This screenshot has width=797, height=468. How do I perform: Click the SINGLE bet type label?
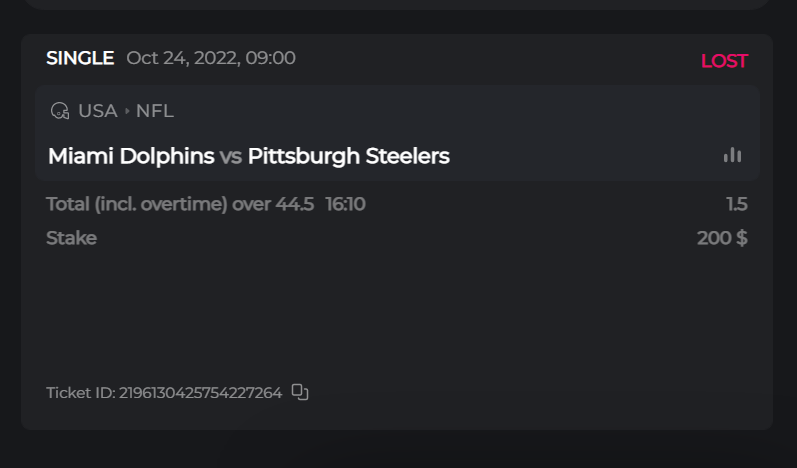click(x=80, y=58)
